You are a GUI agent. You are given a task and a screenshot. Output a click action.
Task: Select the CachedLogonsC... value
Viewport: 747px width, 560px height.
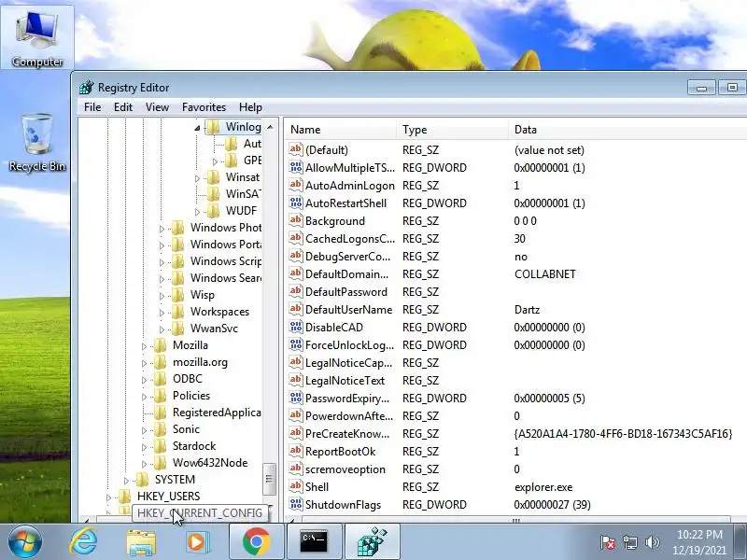point(350,239)
